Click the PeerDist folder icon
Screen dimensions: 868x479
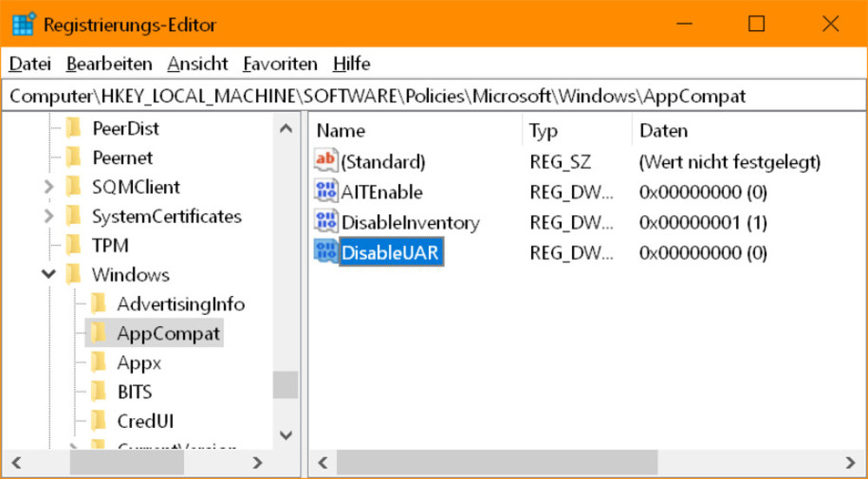point(74,128)
